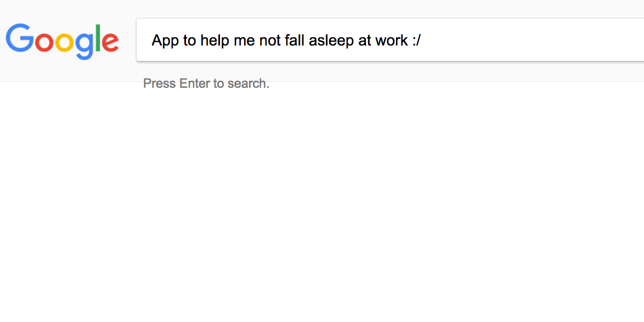Screen dimensions: 644x322
Task: Click the "Press Enter to search." hint
Action: 206,83
